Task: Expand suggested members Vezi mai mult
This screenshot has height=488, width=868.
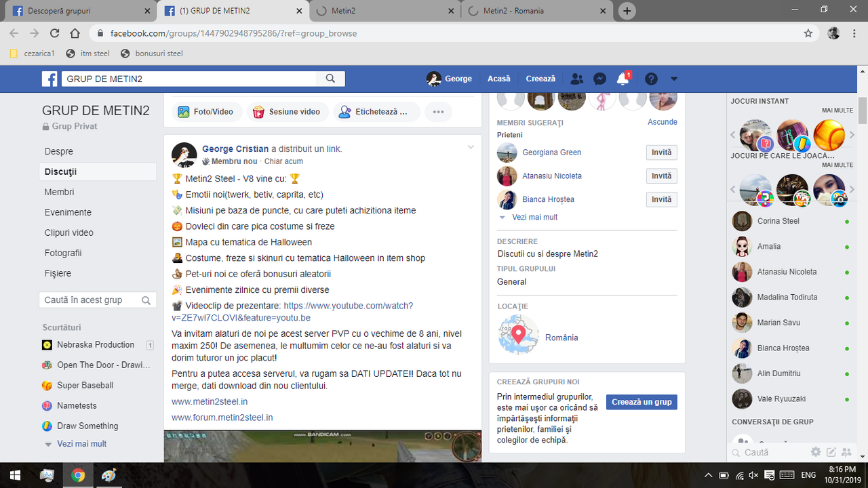Action: click(534, 218)
